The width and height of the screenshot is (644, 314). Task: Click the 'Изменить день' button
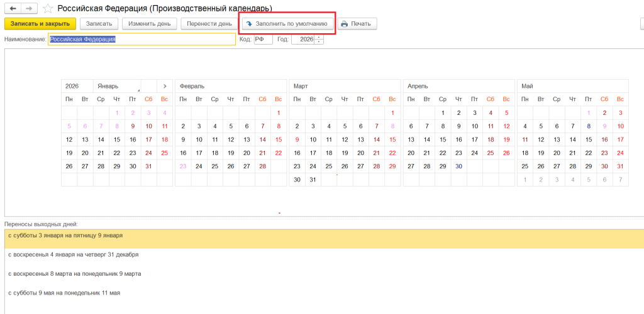coord(150,24)
